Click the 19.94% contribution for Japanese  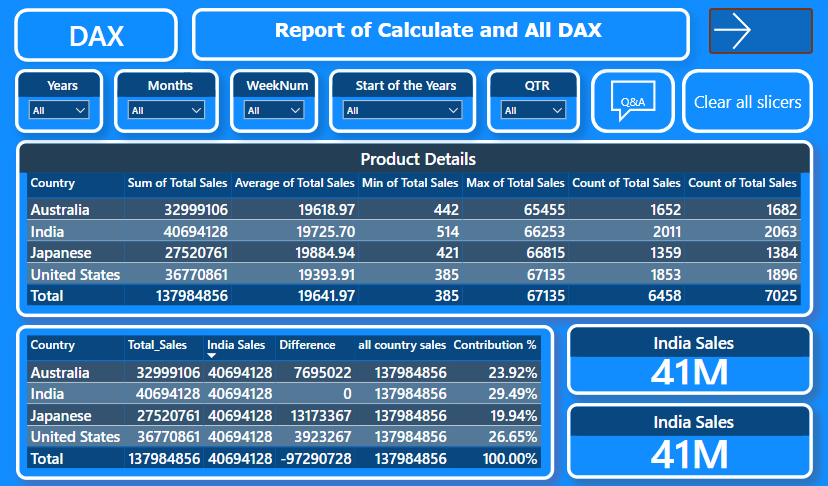(x=513, y=416)
